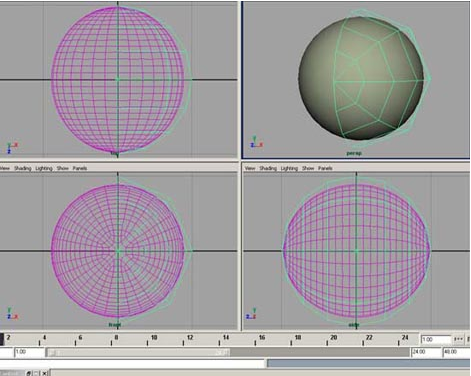Open View menu in the side panel
The height and width of the screenshot is (376, 471).
point(250,168)
